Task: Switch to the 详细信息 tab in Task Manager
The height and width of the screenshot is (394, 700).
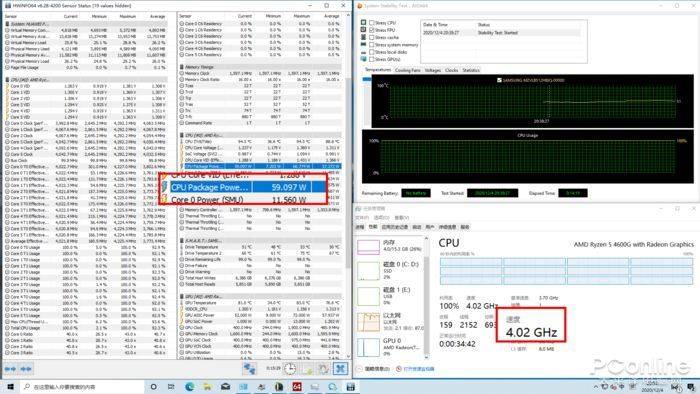Action: 447,227
